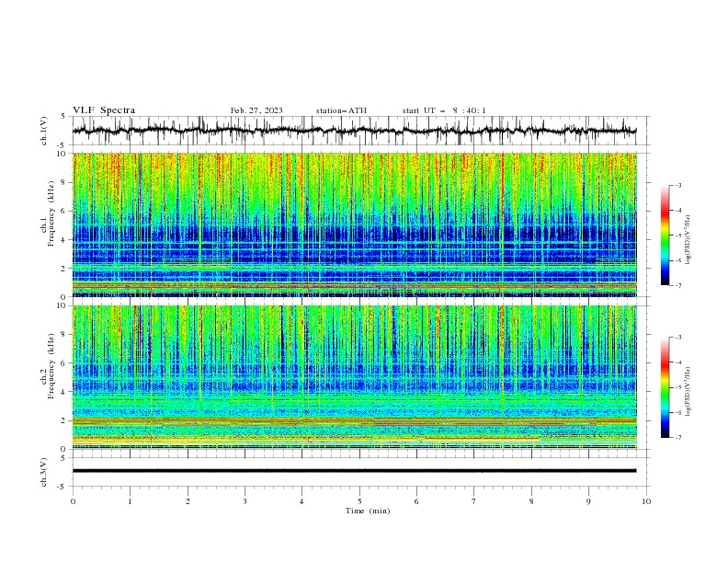The width and height of the screenshot is (728, 563).
Task: Click the ch.2 spectrogram PSD colorbar
Action: 665,387
